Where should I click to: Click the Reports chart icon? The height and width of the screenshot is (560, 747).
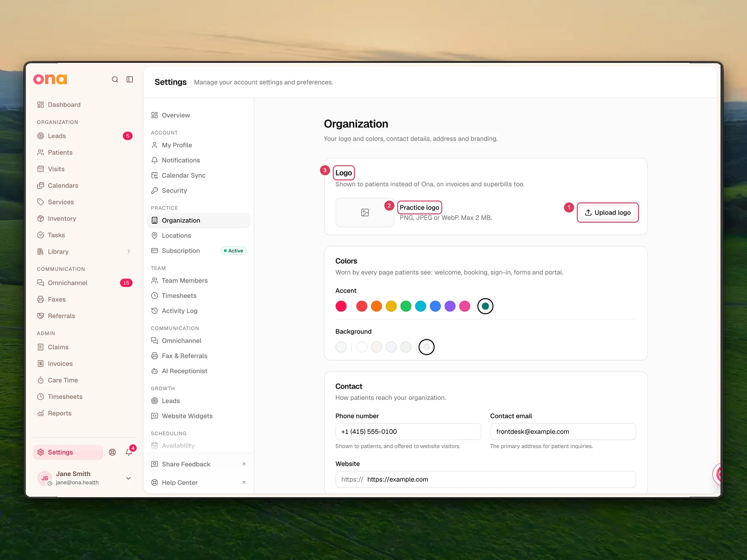tap(40, 413)
